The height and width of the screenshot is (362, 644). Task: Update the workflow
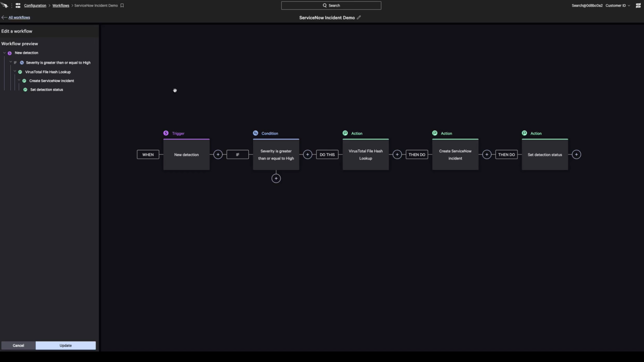click(66, 345)
